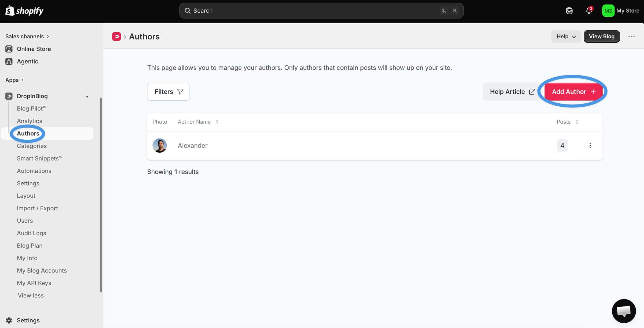Image resolution: width=644 pixels, height=328 pixels.
Task: Click the DropInBlog app label
Action: pyautogui.click(x=32, y=96)
